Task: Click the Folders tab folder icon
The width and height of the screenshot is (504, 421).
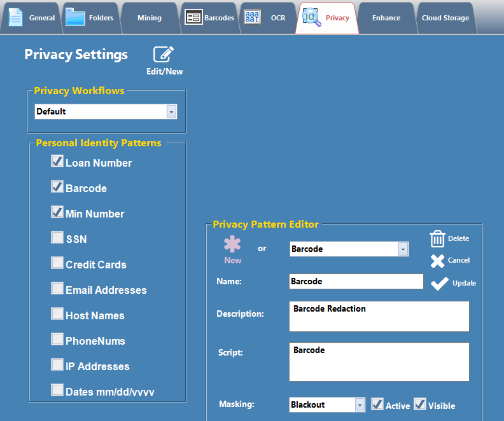Action: click(75, 17)
